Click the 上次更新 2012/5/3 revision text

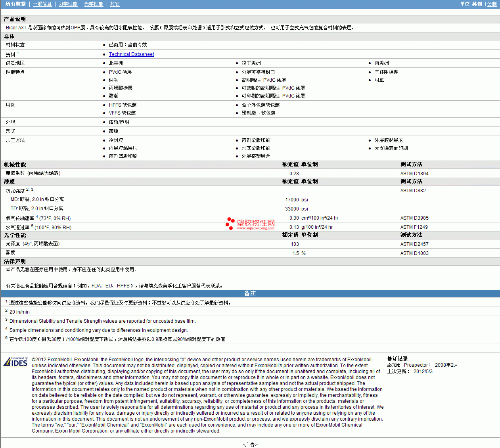point(410,371)
